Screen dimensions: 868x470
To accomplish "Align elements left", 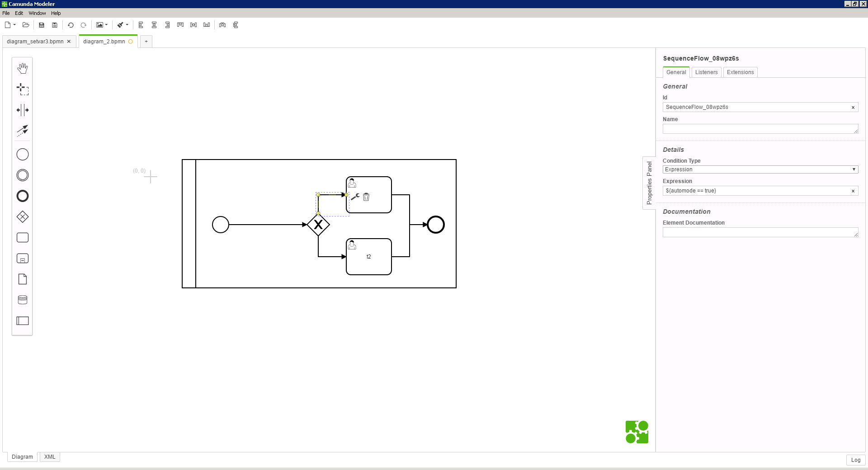I will (141, 25).
